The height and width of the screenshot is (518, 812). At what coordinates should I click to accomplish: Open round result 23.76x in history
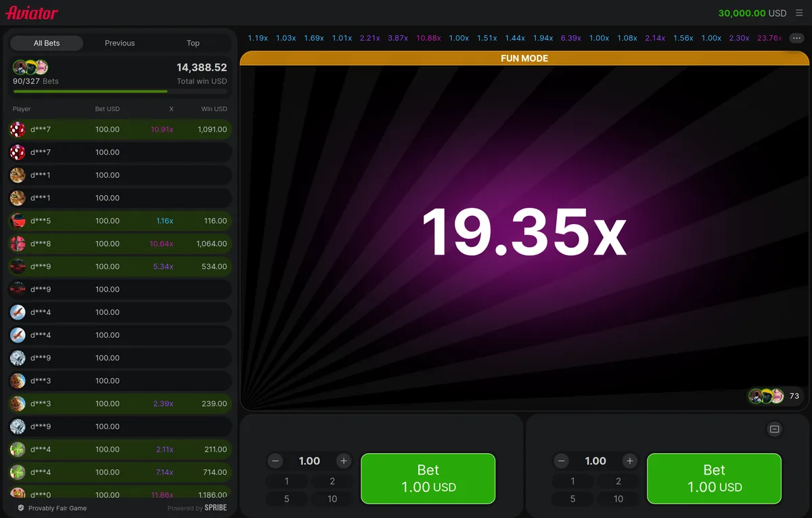[769, 39]
